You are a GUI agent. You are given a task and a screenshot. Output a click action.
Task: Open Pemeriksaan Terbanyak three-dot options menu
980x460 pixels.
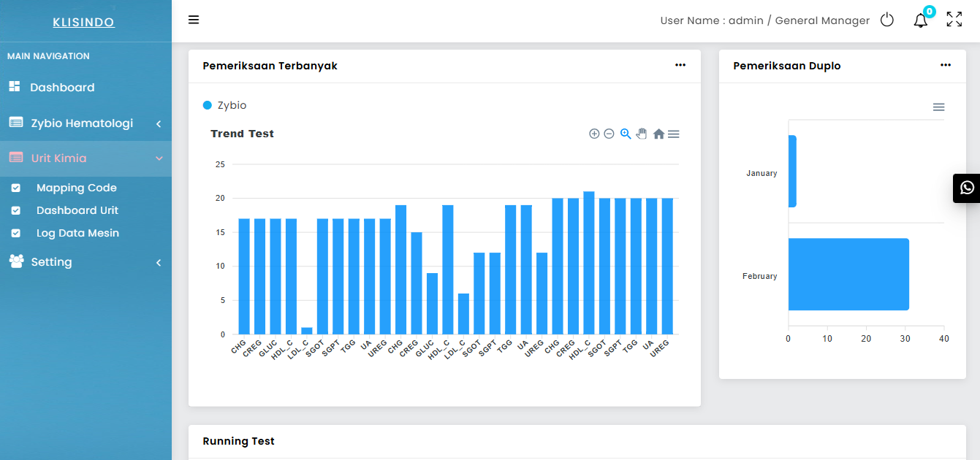(x=680, y=66)
